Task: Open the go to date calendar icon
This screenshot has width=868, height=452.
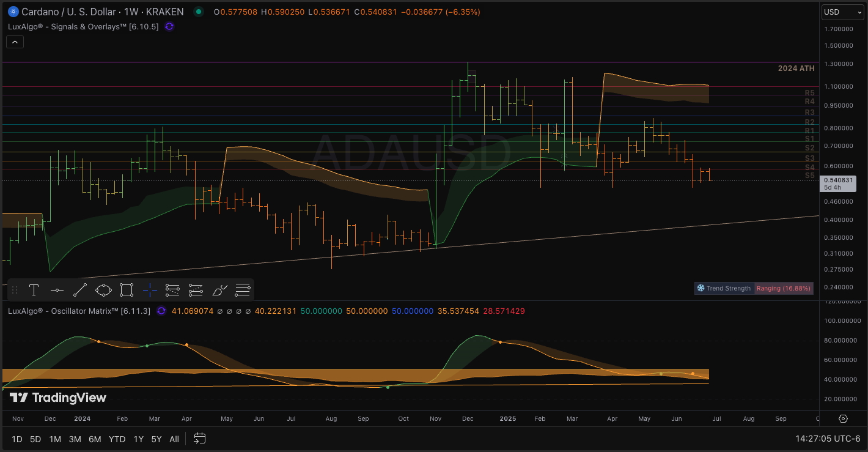Action: click(199, 439)
